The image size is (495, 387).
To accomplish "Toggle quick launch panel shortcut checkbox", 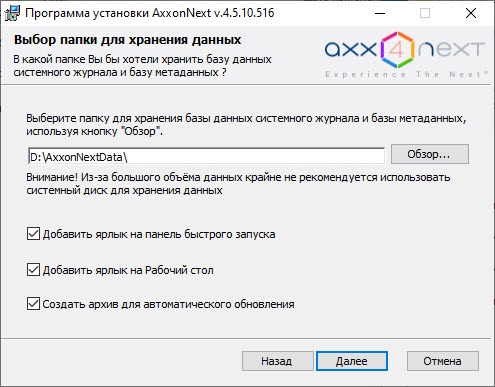I will [x=33, y=234].
